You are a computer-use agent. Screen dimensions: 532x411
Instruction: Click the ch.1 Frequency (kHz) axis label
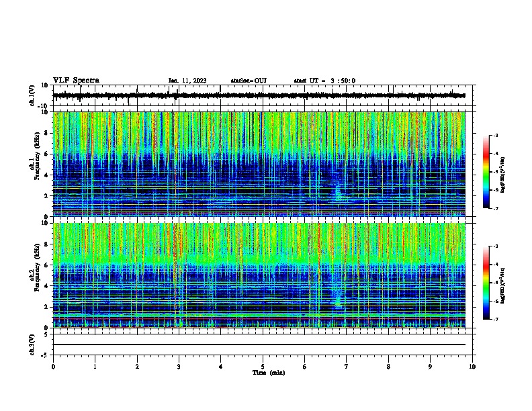tap(37, 156)
